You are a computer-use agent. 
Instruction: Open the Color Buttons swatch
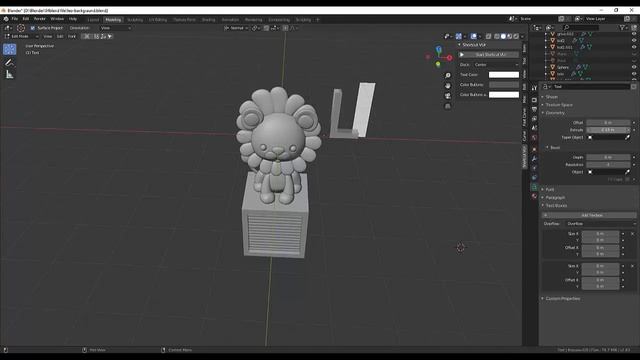[504, 84]
